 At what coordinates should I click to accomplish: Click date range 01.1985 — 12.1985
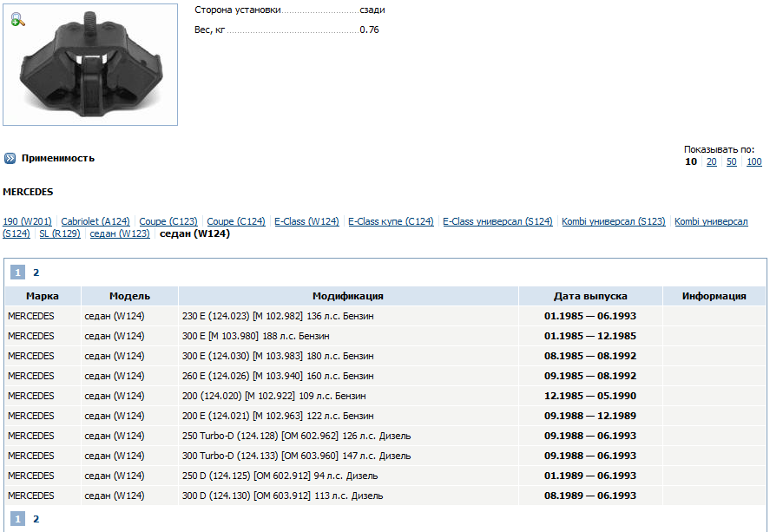tap(590, 336)
